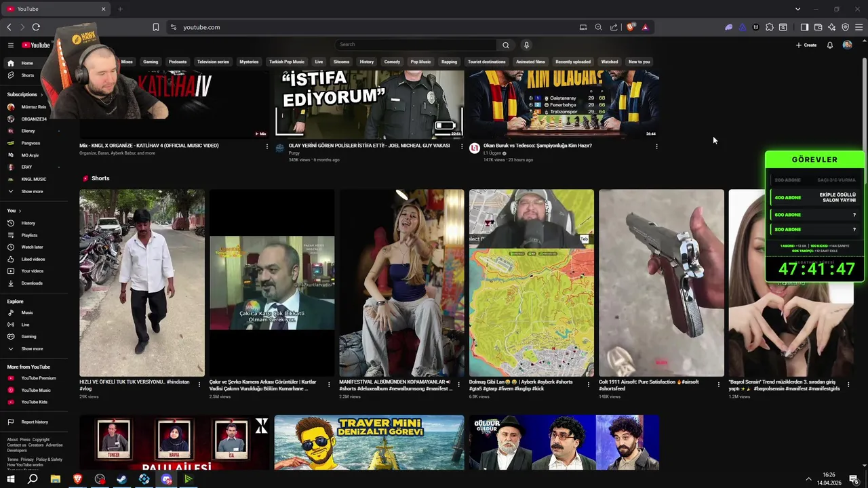Open File Explorer from taskbar
The height and width of the screenshot is (488, 868).
pyautogui.click(x=56, y=479)
